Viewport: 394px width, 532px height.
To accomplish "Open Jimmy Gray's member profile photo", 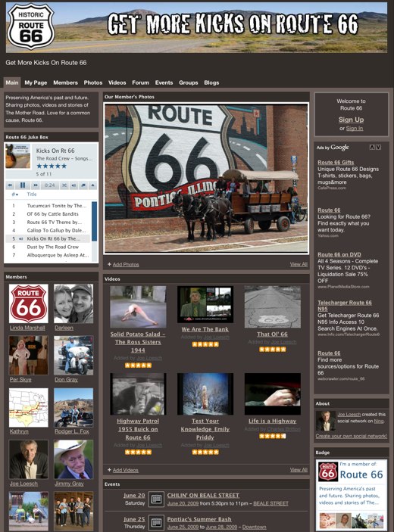I will [73, 460].
